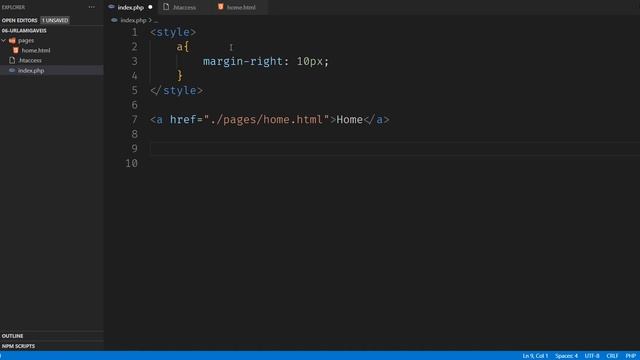Click the file icon beside .htaccess in tree
The image size is (640, 360).
tap(12, 60)
